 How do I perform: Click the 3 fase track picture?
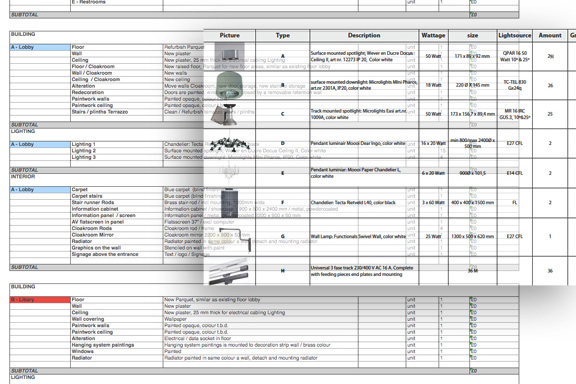tap(230, 271)
